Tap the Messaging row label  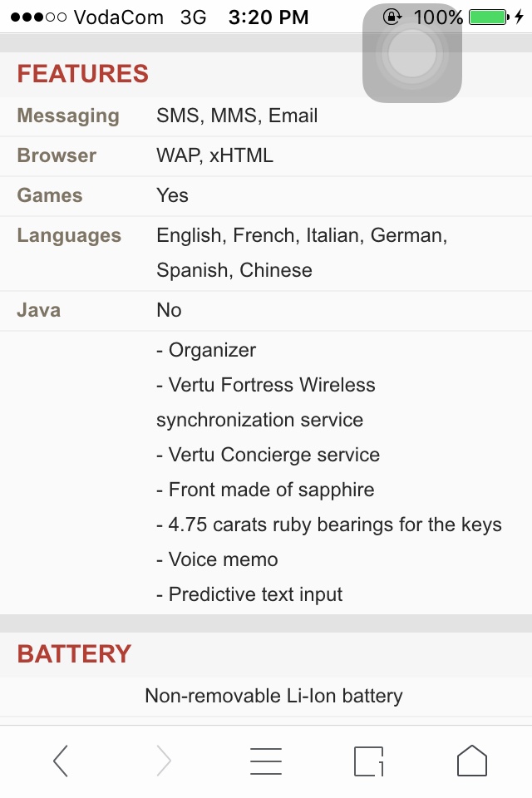tap(68, 116)
